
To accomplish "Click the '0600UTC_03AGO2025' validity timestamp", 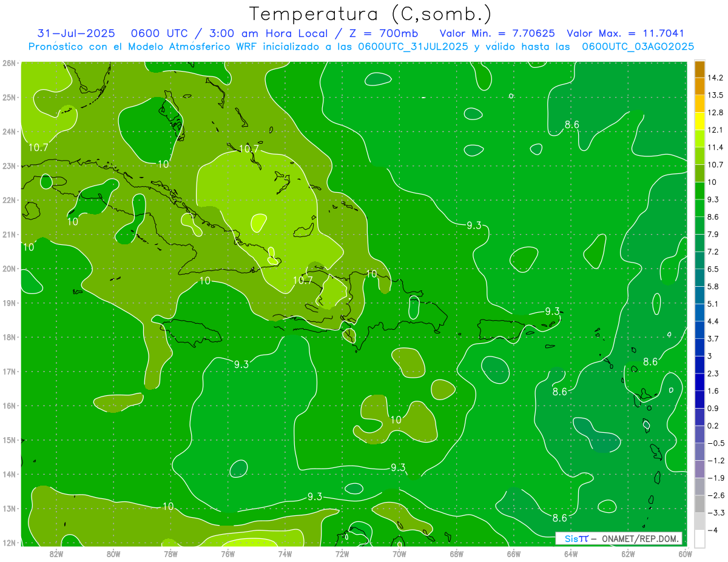I will (638, 47).
